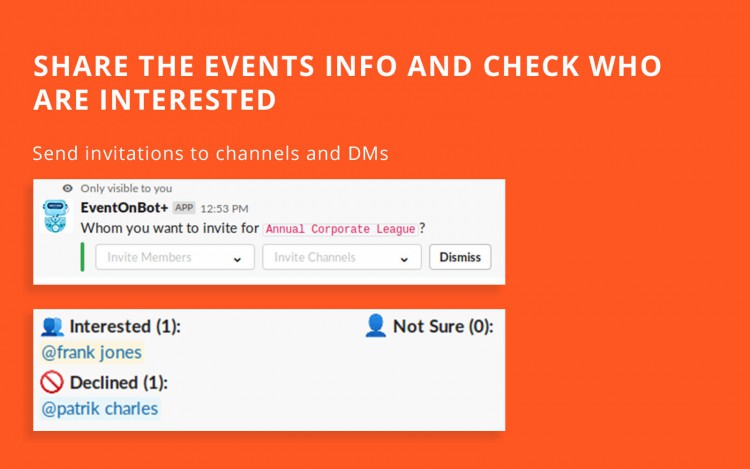This screenshot has height=469, width=750.
Task: Open the Invite Members dropdown
Action: click(x=175, y=257)
